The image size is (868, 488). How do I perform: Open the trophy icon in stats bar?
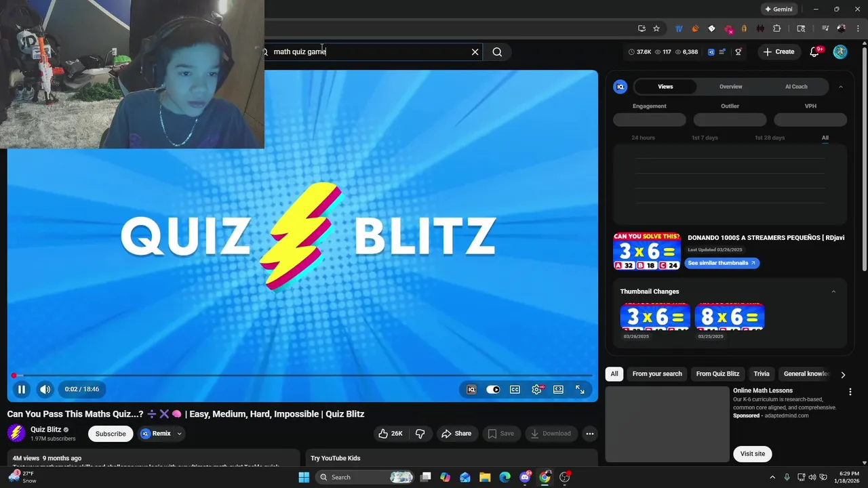coord(738,52)
